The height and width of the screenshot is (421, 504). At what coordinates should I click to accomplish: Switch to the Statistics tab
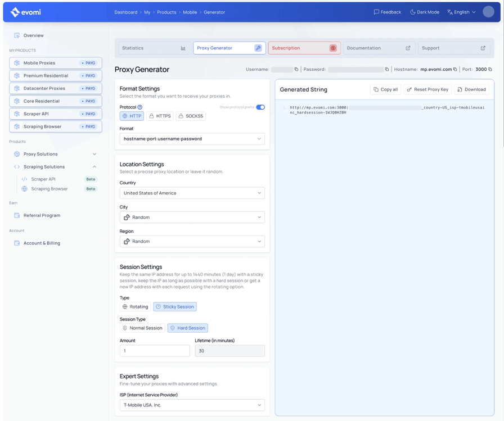[x=154, y=48]
